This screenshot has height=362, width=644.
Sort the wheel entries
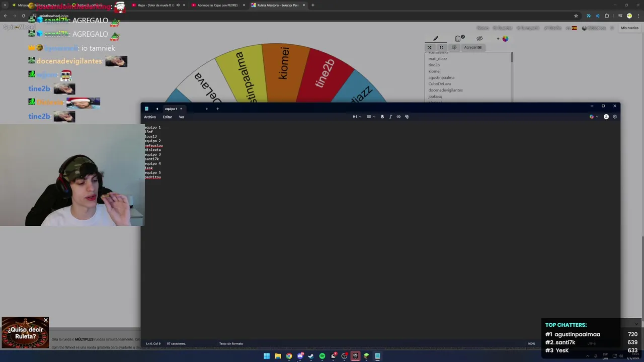click(x=441, y=47)
